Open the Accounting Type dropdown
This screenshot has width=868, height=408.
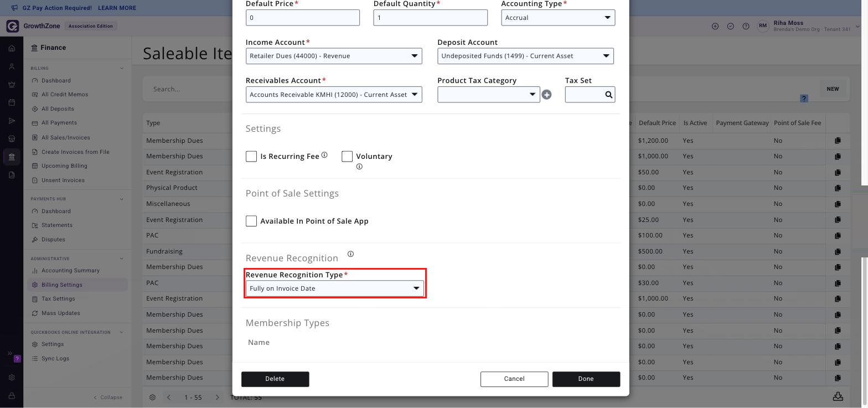coord(558,18)
